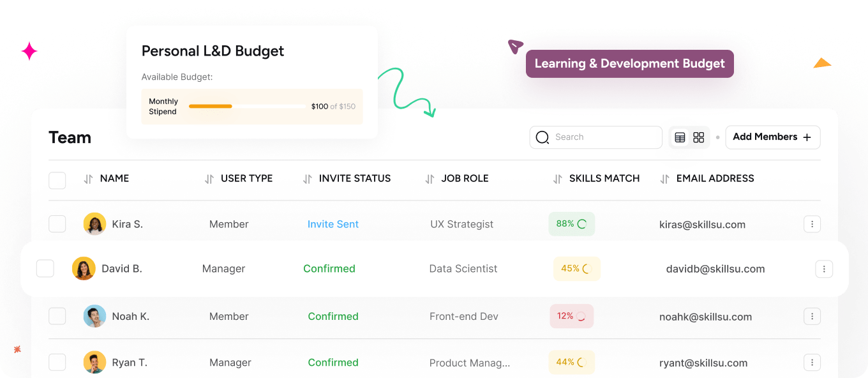Click the search magnifier icon
This screenshot has height=378, width=868.
click(542, 137)
